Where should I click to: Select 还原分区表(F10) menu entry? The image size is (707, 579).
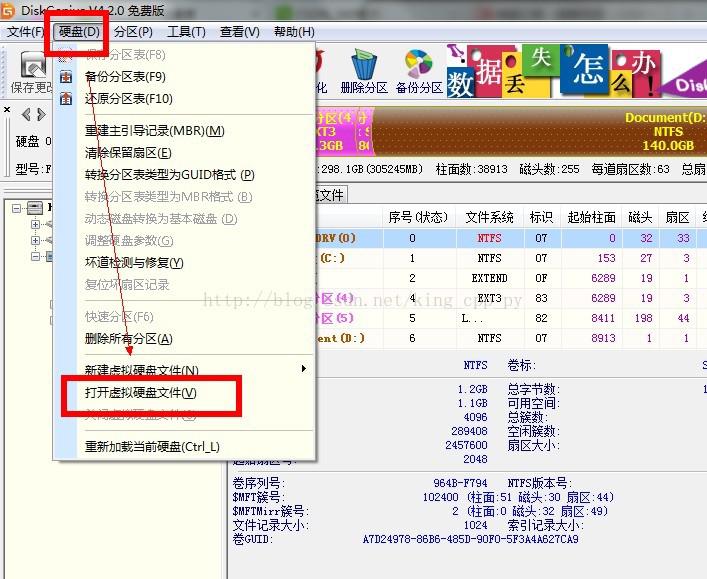pyautogui.click(x=129, y=98)
